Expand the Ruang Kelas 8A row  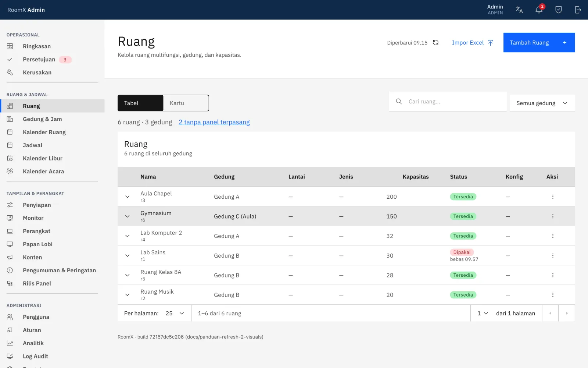coord(128,275)
